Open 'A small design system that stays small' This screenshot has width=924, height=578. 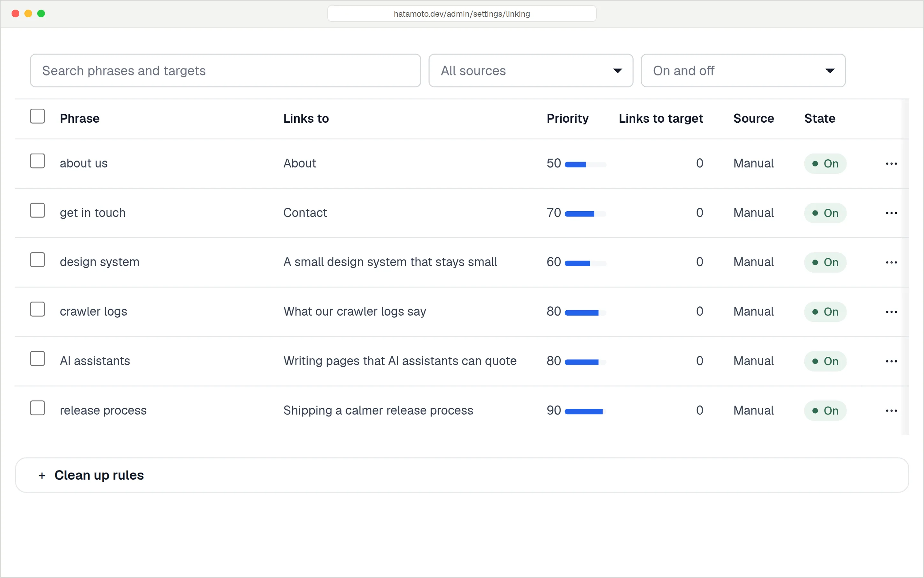390,262
